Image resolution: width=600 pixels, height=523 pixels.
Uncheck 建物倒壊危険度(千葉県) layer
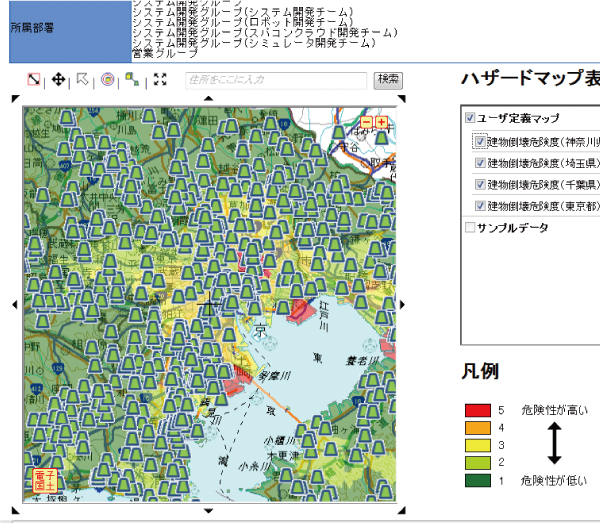coord(480,184)
